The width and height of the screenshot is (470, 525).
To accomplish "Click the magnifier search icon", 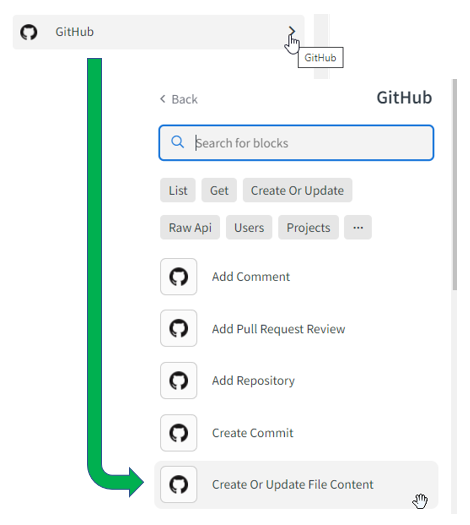I will click(177, 142).
